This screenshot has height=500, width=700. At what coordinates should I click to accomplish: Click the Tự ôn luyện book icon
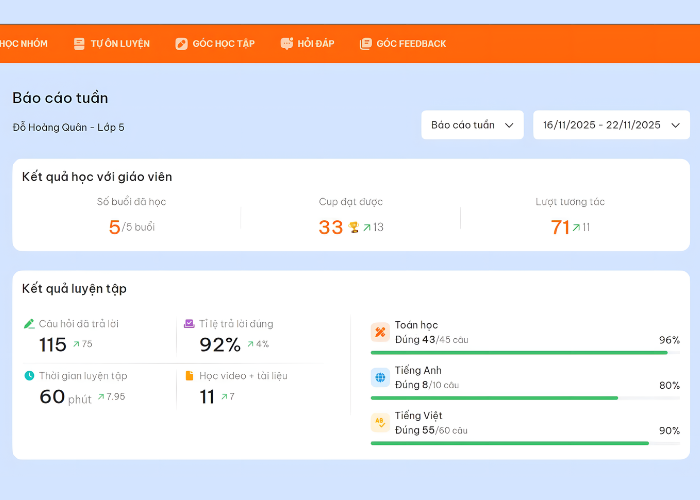(80, 44)
